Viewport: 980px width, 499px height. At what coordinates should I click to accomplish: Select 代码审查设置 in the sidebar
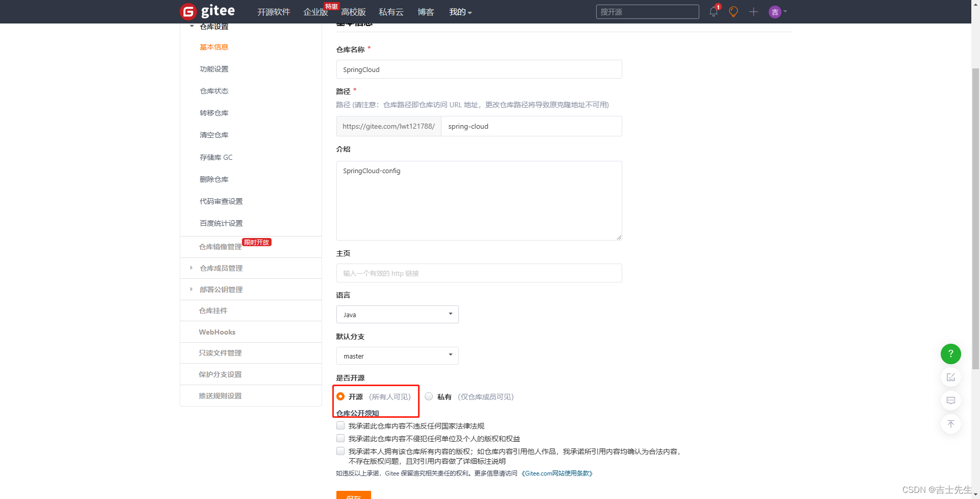[221, 201]
